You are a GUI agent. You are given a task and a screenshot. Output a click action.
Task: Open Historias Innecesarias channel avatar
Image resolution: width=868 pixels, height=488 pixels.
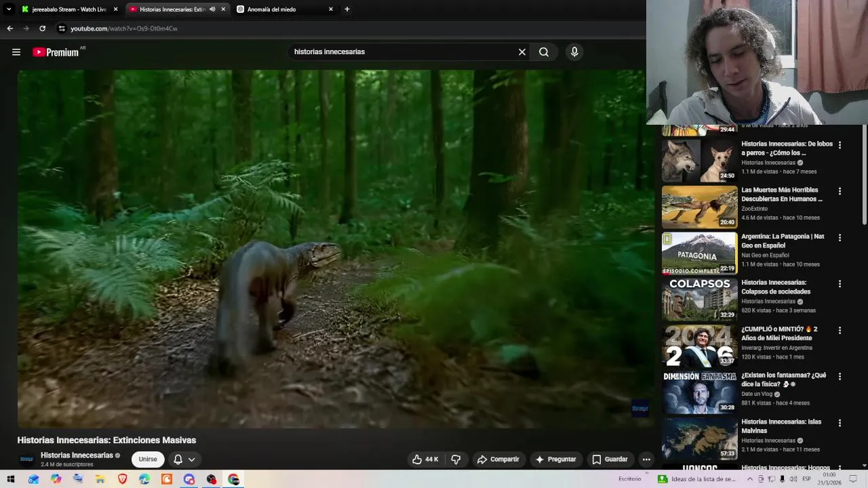(x=26, y=460)
